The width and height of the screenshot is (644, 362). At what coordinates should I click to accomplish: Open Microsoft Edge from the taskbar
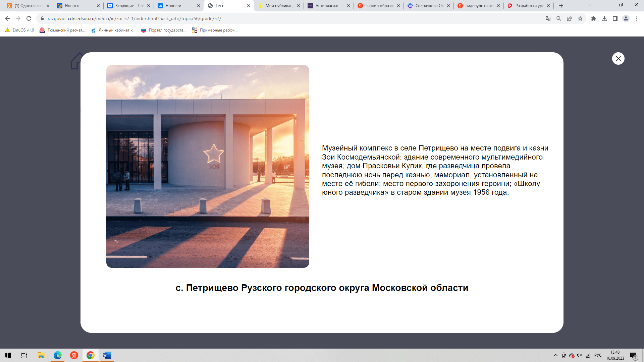pyautogui.click(x=58, y=355)
